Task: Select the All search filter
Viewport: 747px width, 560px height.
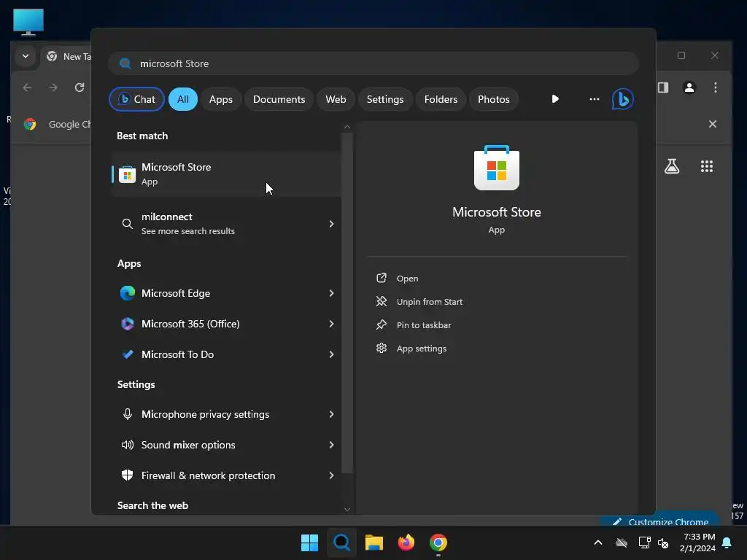Action: click(x=183, y=99)
